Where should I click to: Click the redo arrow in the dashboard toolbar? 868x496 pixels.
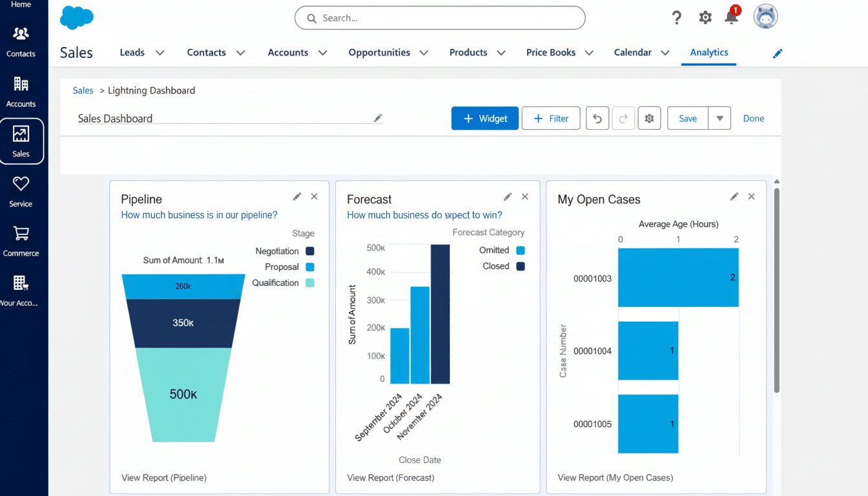point(623,118)
